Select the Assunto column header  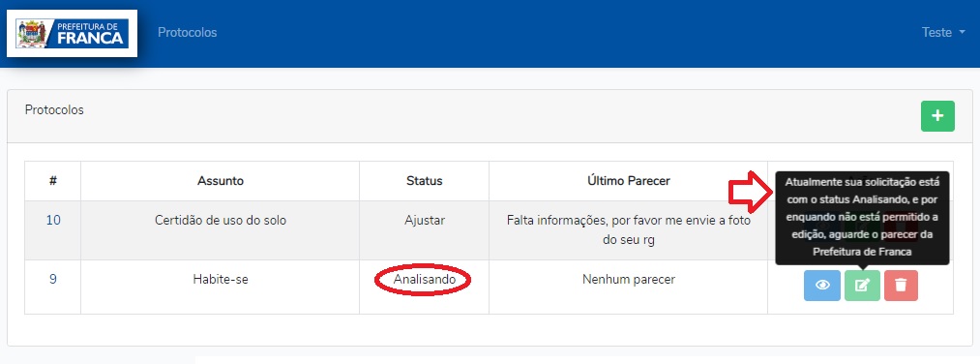[x=221, y=181]
